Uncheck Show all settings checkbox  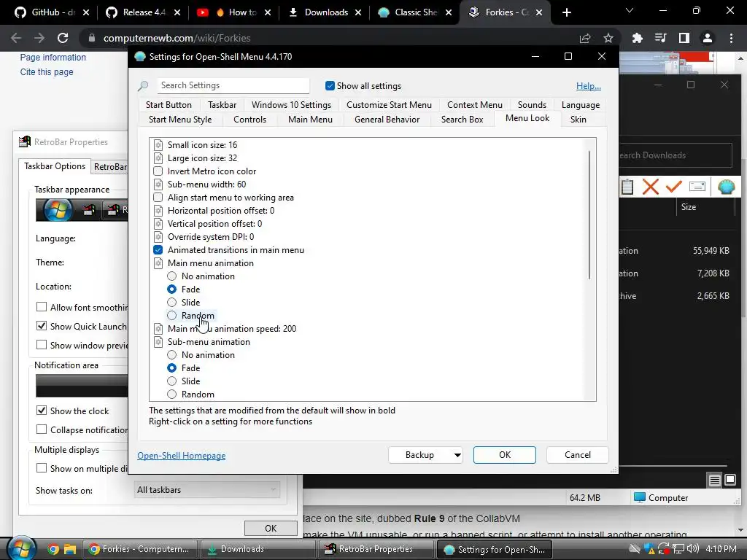(330, 86)
